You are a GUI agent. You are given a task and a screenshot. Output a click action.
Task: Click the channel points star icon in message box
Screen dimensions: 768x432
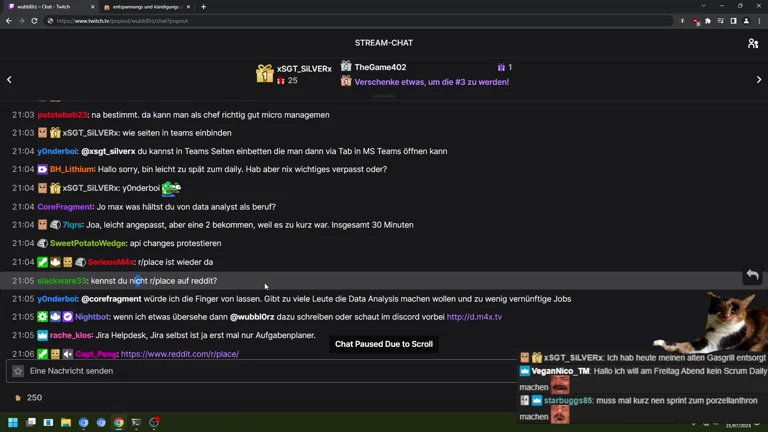(18, 371)
